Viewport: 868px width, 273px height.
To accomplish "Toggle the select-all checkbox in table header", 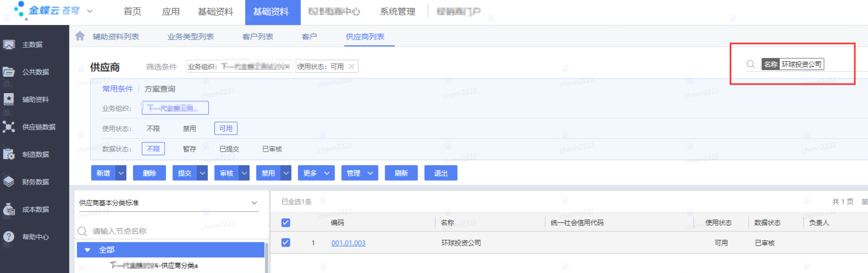I will tap(286, 222).
